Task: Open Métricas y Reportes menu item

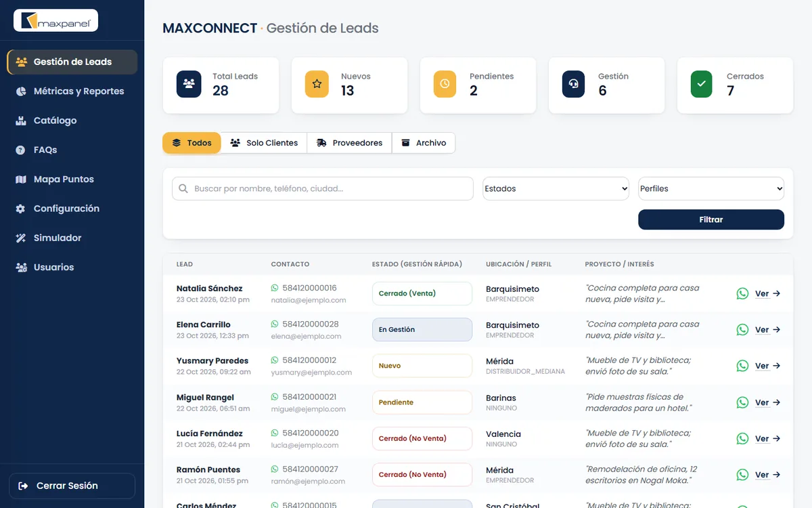Action: coord(72,91)
